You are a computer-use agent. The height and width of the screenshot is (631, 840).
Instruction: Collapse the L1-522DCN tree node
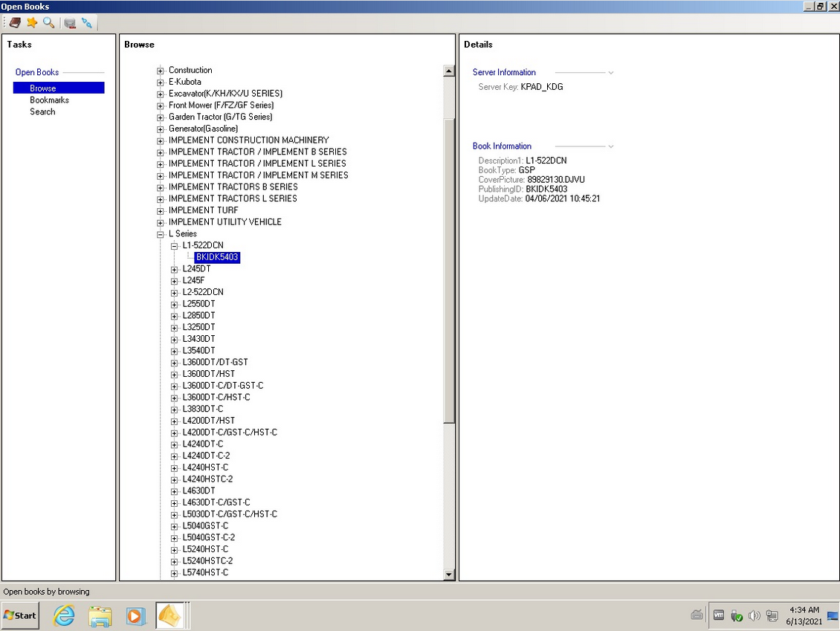tap(174, 246)
